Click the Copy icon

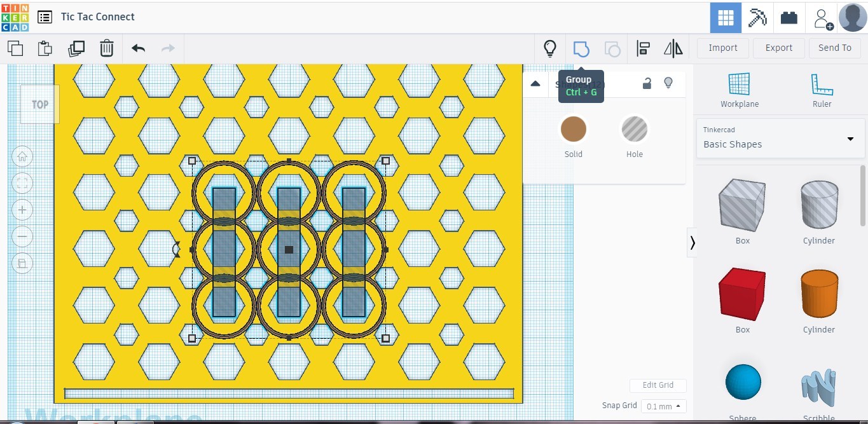click(x=15, y=48)
